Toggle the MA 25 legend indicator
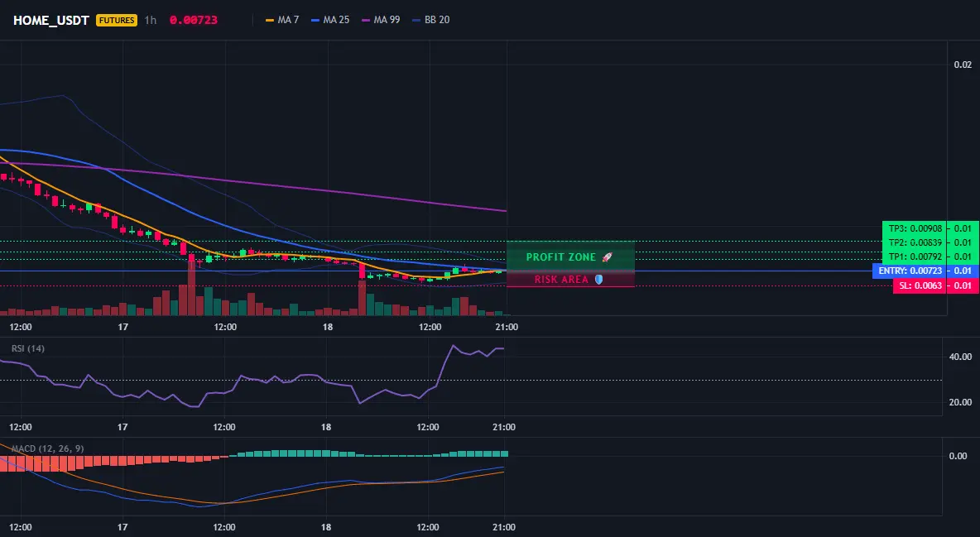Viewport: 980px width, 537px height. click(x=330, y=20)
